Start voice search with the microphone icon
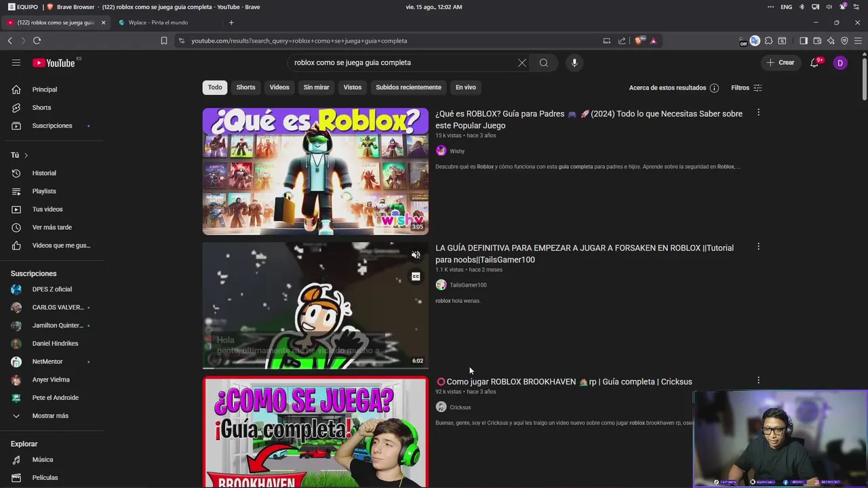 click(574, 62)
